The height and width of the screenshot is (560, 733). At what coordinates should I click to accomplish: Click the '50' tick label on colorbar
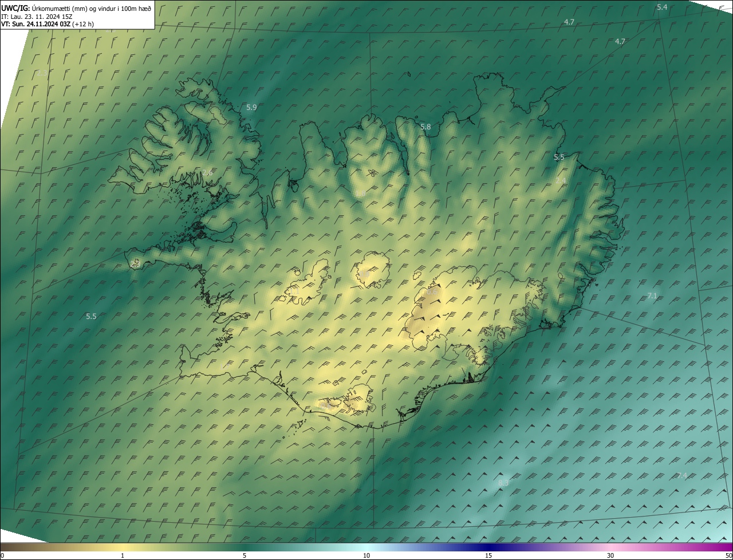[728, 556]
